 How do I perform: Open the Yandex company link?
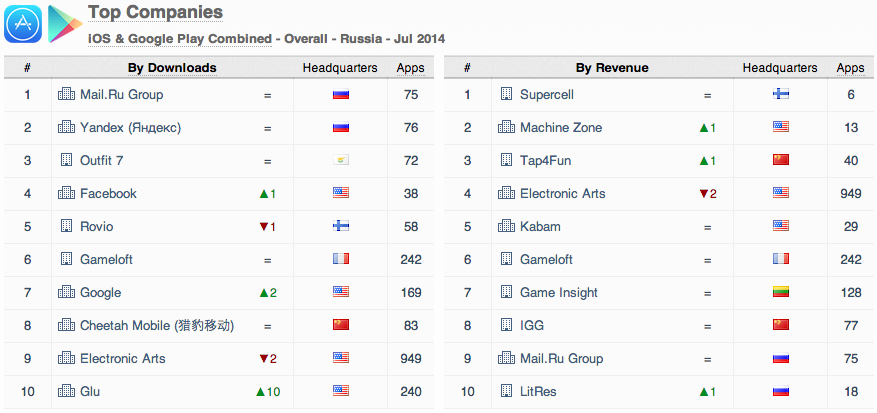[130, 128]
